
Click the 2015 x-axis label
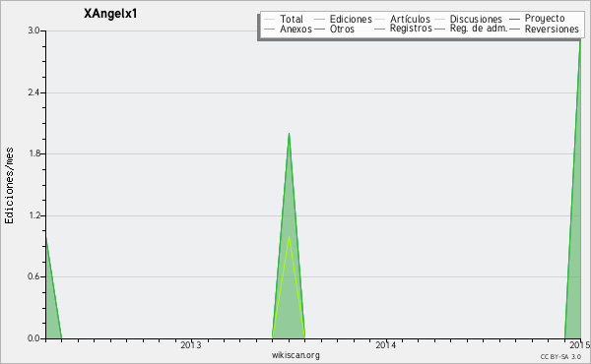tap(580, 344)
